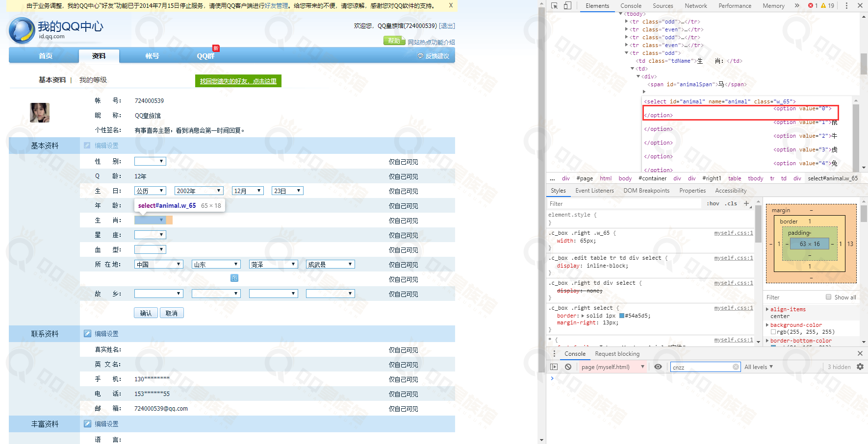Image resolution: width=868 pixels, height=444 pixels.
Task: Show the console sidebar panel icon
Action: (554, 367)
